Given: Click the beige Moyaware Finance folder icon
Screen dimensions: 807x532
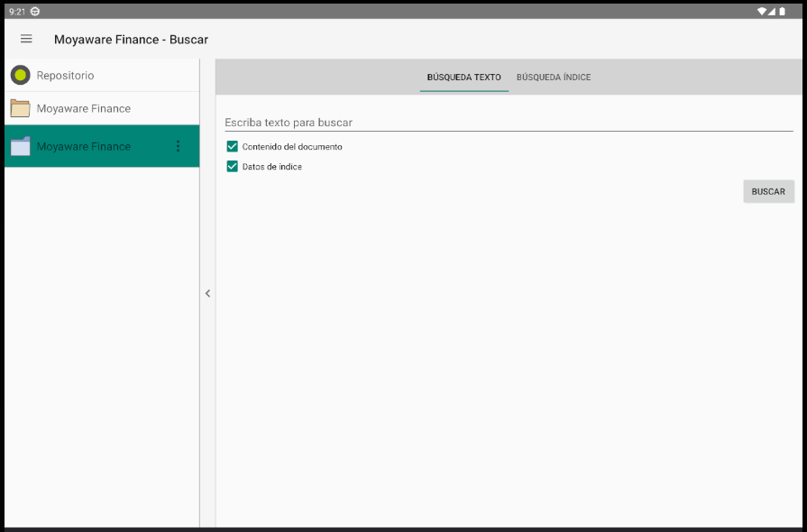Looking at the screenshot, I should tap(20, 108).
